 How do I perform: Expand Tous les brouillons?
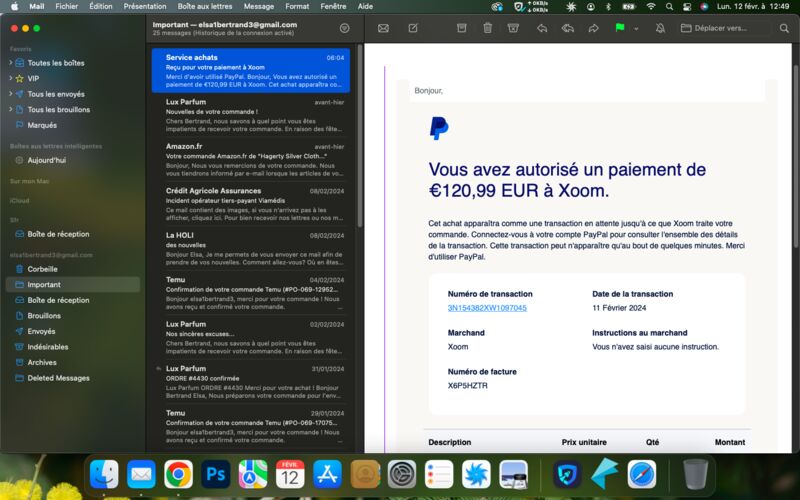point(11,109)
